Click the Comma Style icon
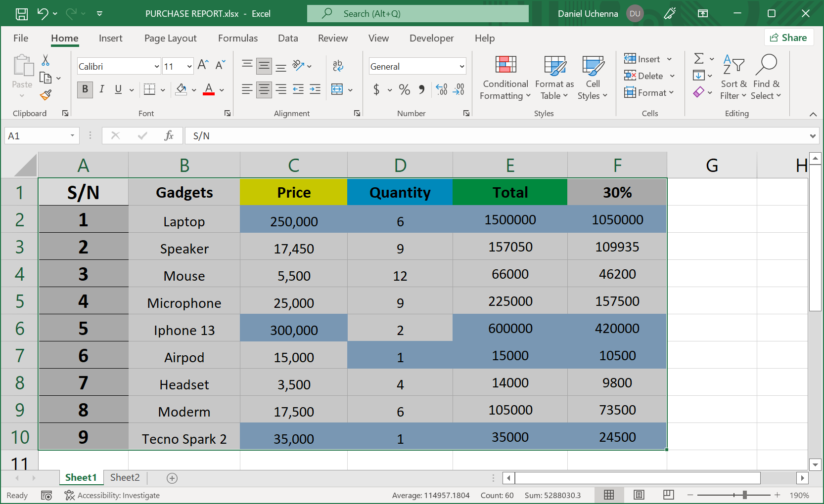 (x=421, y=89)
